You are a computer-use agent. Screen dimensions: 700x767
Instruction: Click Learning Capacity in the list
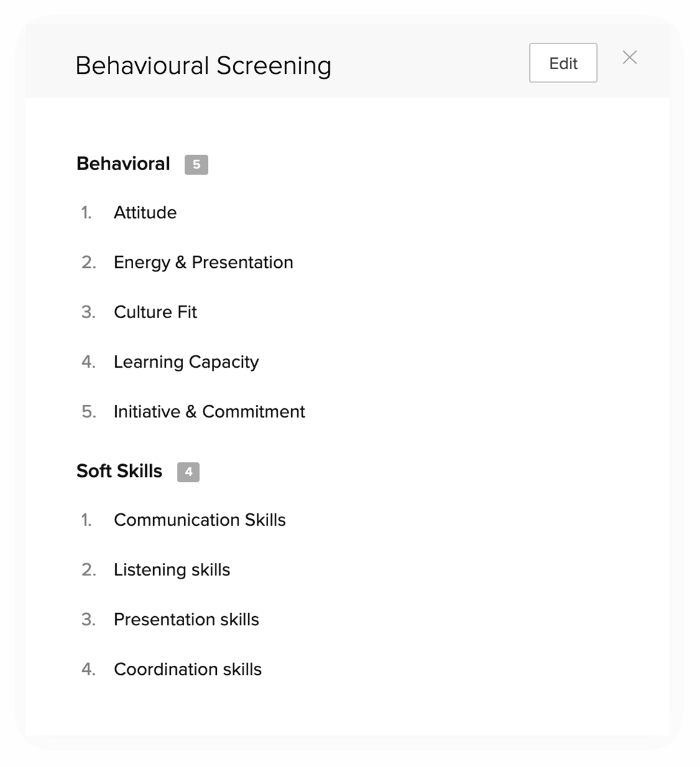click(x=187, y=362)
